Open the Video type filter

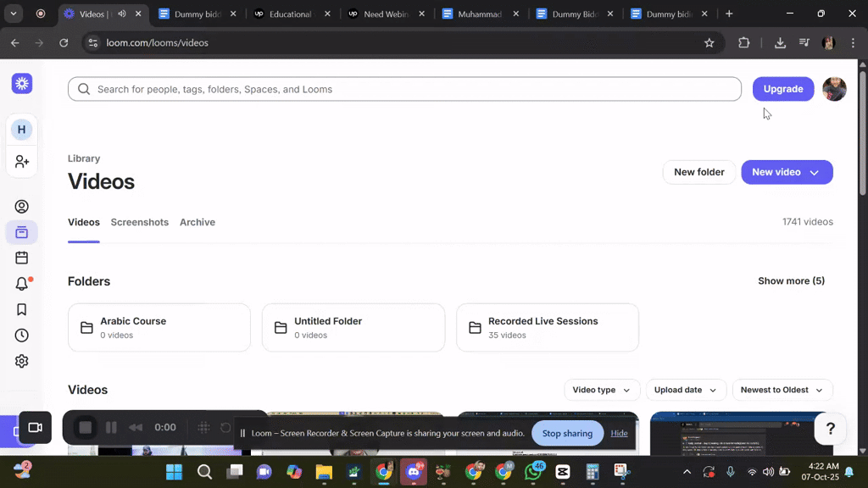[602, 390]
